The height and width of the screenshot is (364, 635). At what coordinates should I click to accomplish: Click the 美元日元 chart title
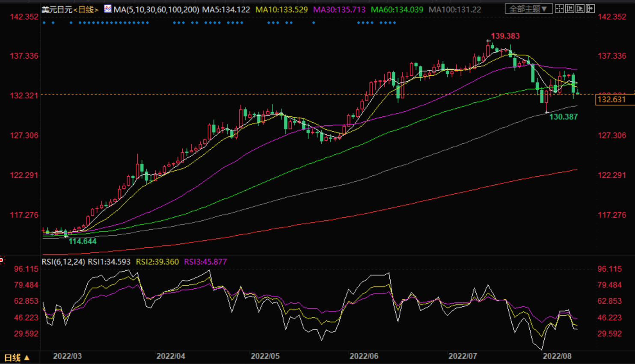[x=57, y=9]
